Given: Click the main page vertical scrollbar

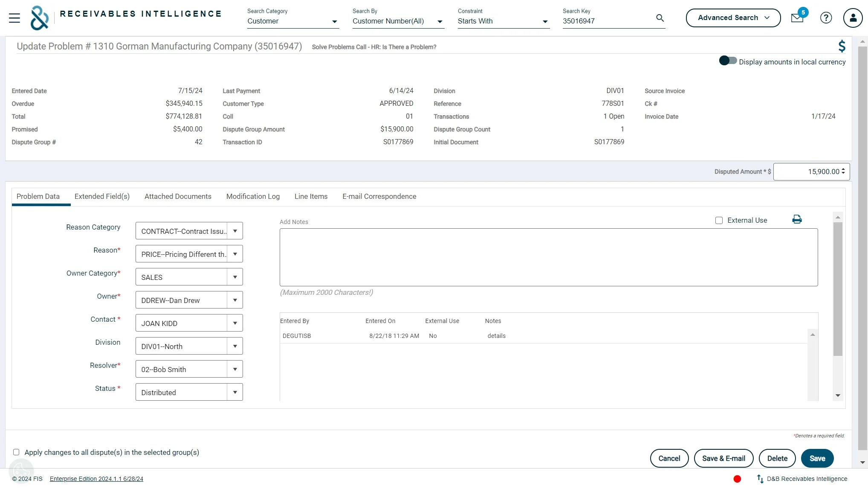Looking at the screenshot, I should pos(862,247).
